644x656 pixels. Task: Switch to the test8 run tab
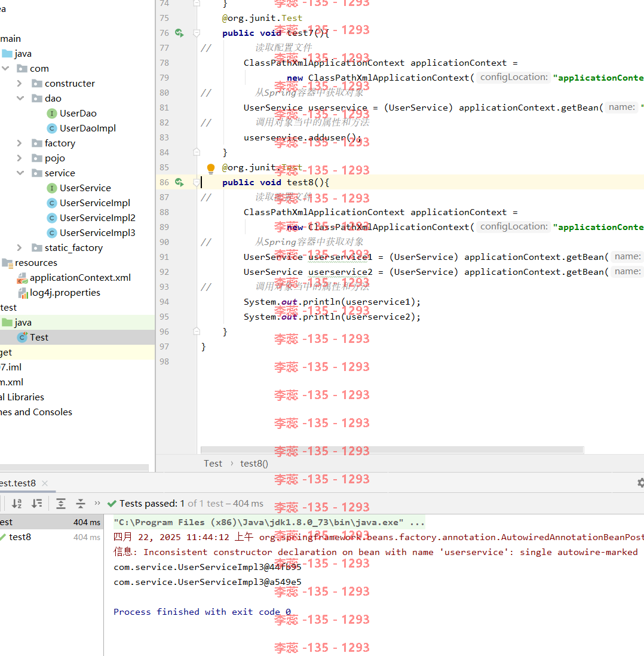coord(19,483)
